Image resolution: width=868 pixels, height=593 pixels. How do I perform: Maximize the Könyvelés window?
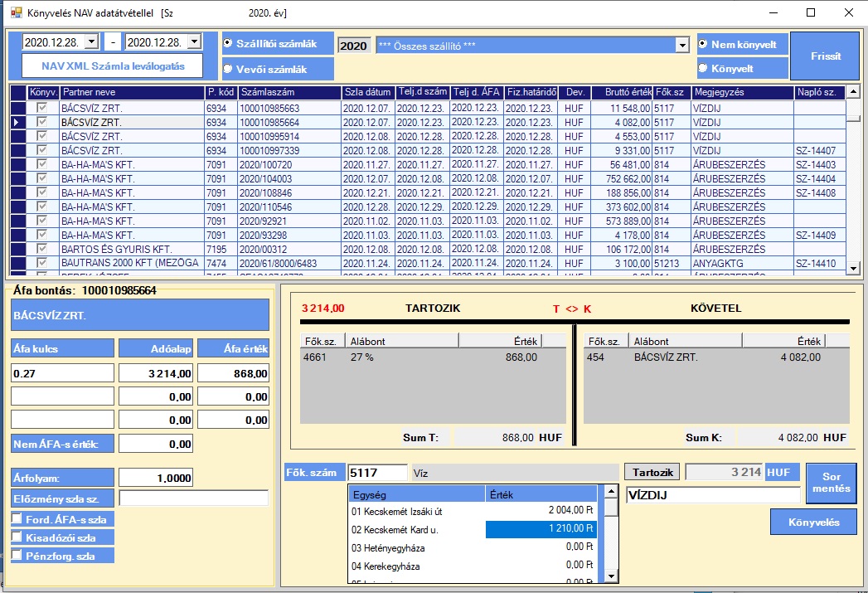point(811,12)
